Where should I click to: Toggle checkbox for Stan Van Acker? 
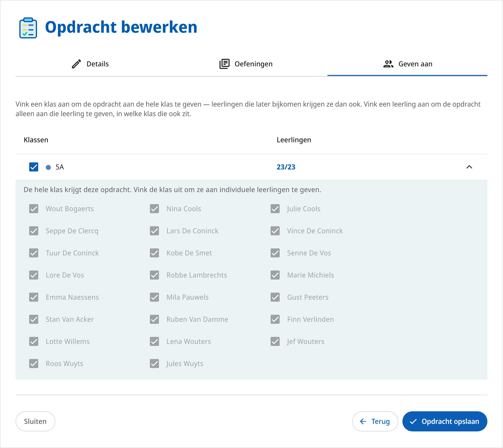coord(34,319)
